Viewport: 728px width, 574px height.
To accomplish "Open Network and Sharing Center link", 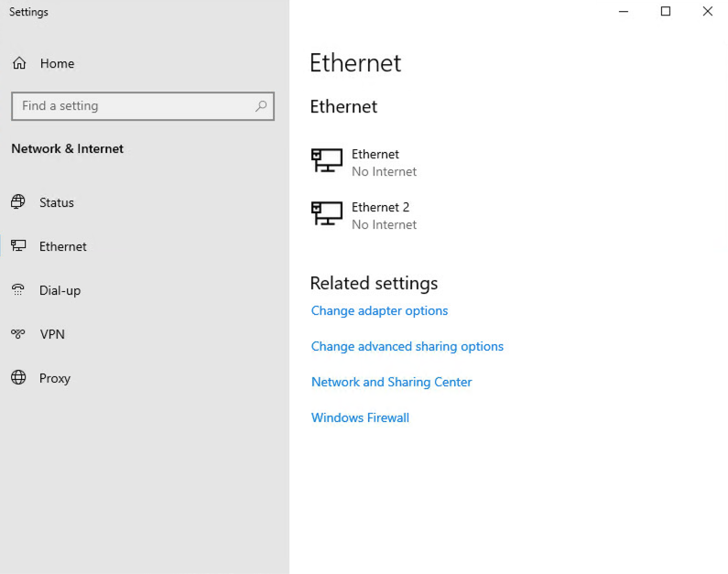I will [391, 382].
